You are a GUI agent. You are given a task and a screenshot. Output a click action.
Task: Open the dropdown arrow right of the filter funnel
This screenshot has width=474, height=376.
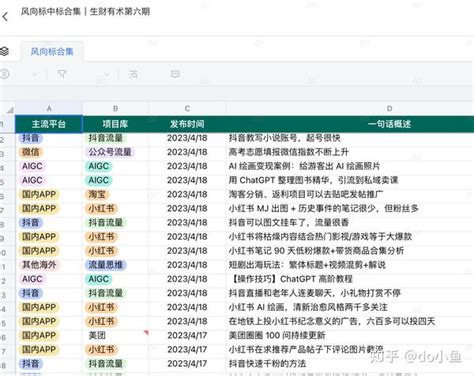106,75
